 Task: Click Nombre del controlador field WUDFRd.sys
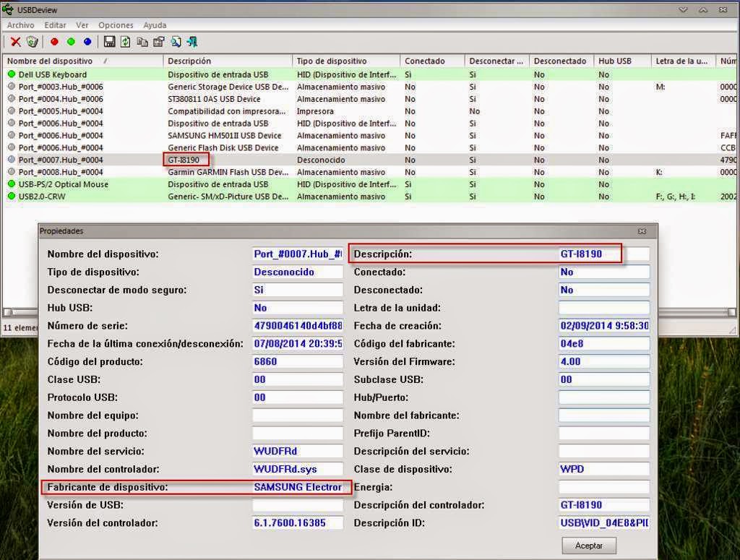coord(298,469)
